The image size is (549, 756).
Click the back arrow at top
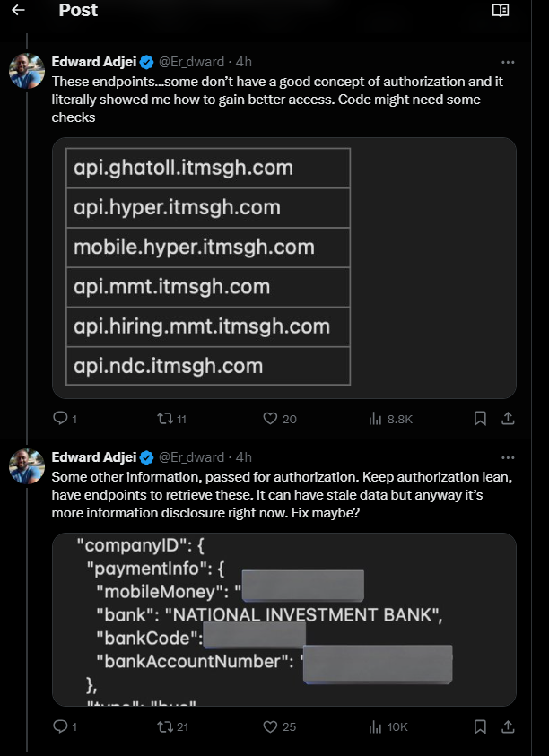[x=18, y=11]
